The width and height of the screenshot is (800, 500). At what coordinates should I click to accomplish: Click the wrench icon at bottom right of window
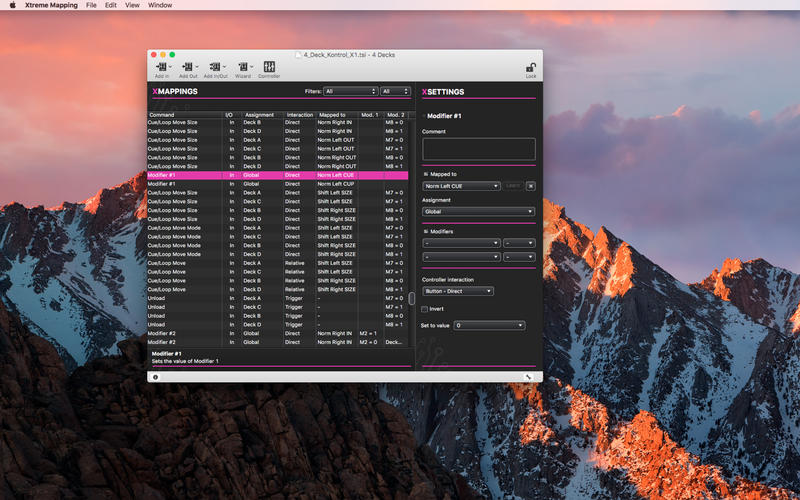[x=529, y=377]
